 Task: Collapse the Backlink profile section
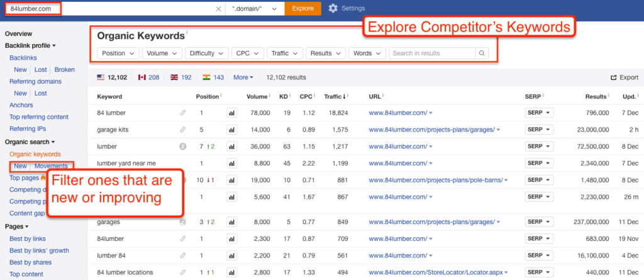coord(30,46)
